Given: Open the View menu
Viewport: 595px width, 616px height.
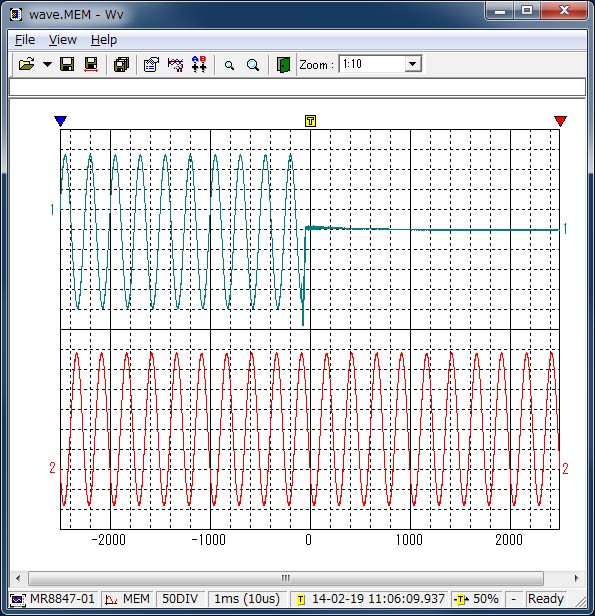Looking at the screenshot, I should click(62, 40).
